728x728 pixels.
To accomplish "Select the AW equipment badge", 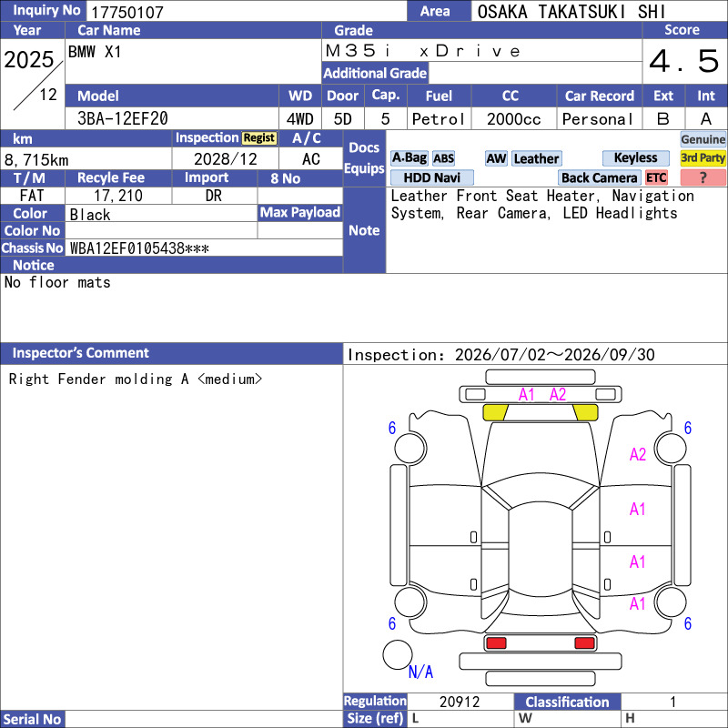I will [496, 158].
